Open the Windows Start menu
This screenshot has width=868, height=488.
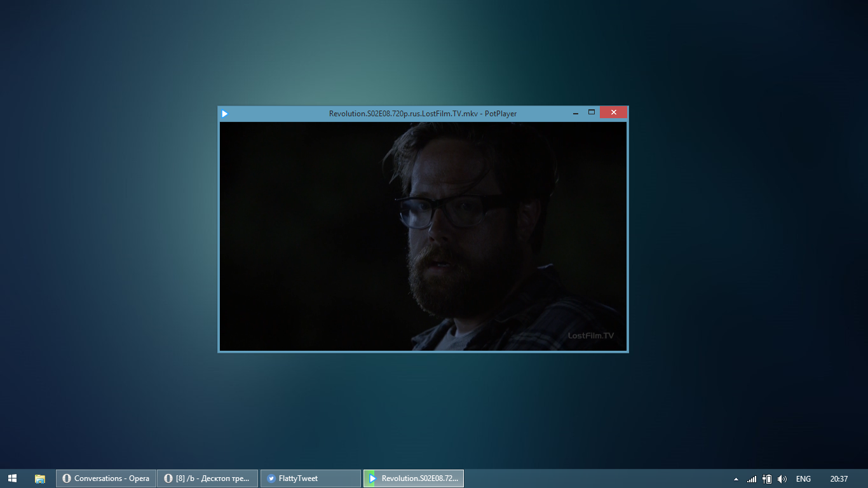13,478
